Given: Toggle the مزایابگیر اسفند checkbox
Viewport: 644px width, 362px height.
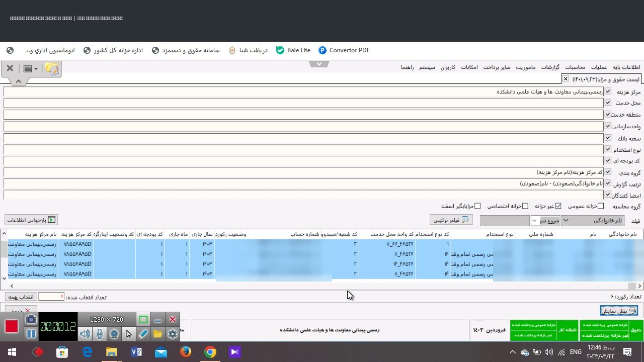Looking at the screenshot, I should click(478, 206).
